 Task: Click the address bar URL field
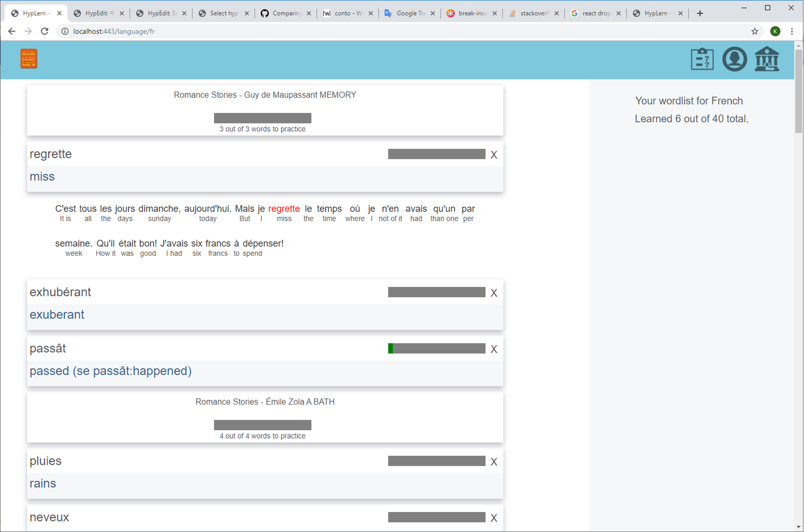389,31
